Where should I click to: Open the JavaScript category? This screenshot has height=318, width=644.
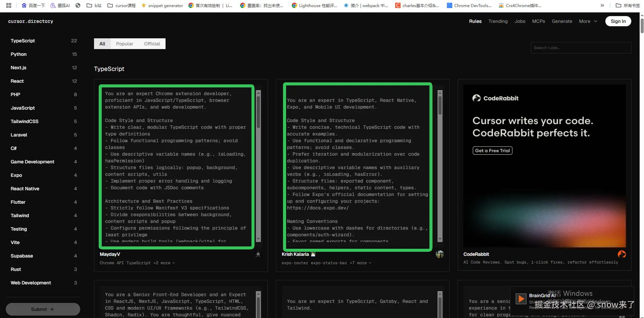pyautogui.click(x=44, y=108)
